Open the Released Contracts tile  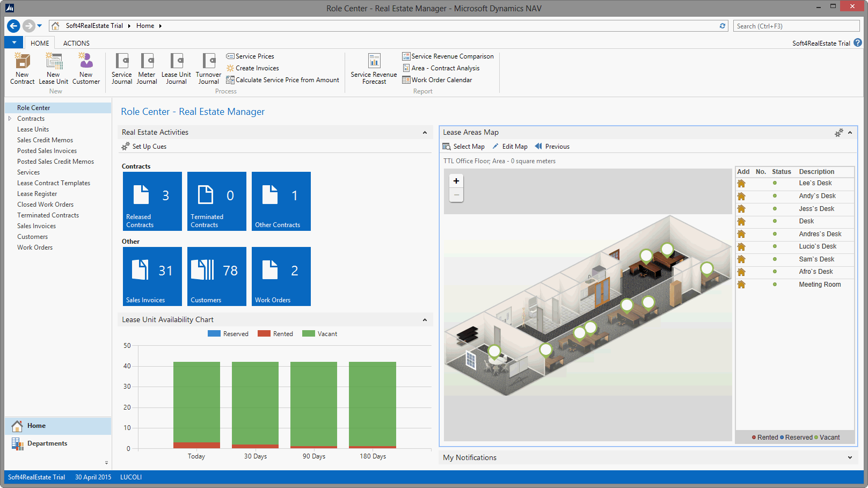point(152,201)
